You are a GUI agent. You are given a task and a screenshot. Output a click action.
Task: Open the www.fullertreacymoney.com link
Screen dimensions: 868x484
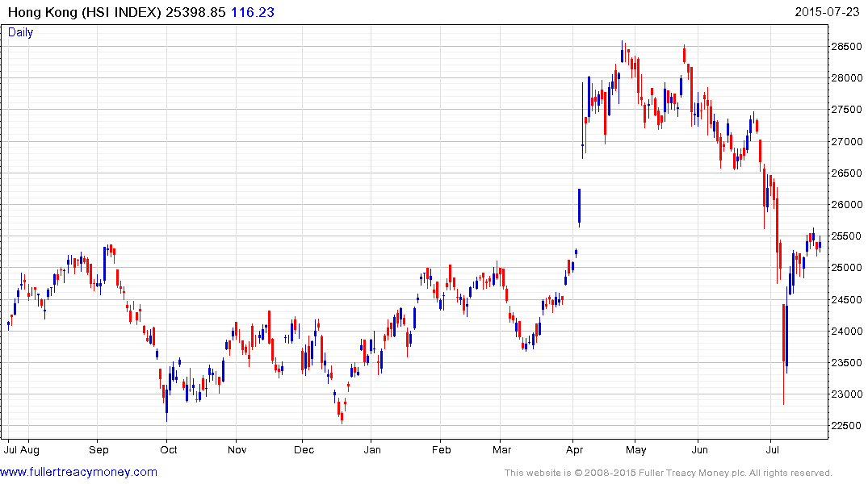pyautogui.click(x=78, y=472)
